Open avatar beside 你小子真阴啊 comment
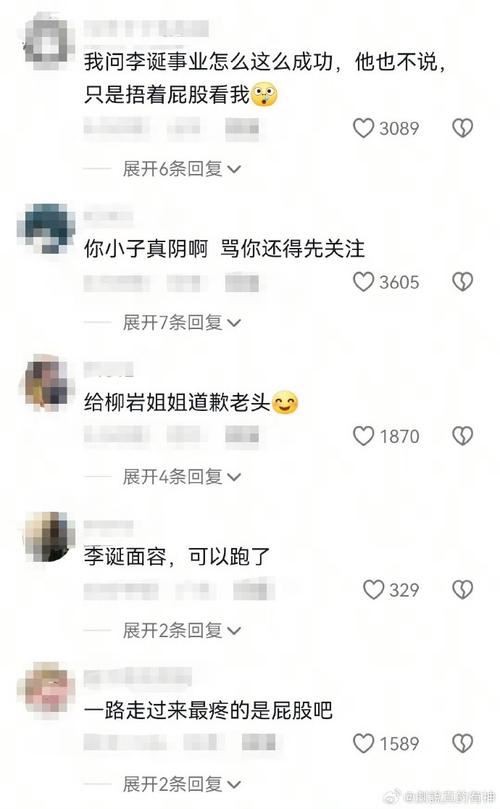The image size is (500, 809). click(46, 228)
